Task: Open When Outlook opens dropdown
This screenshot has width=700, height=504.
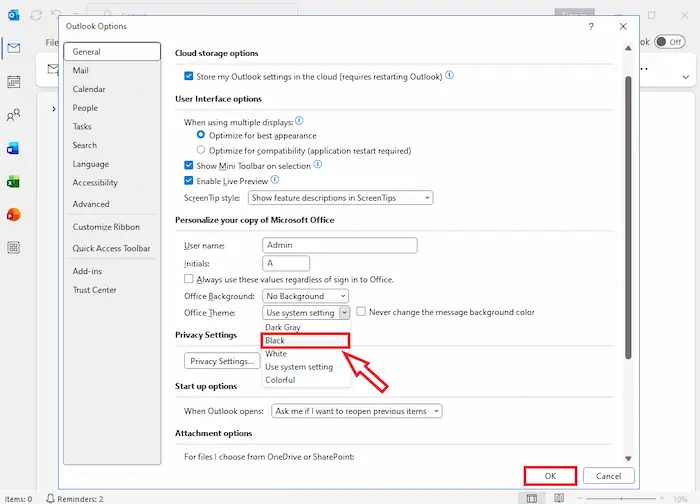Action: (x=357, y=411)
